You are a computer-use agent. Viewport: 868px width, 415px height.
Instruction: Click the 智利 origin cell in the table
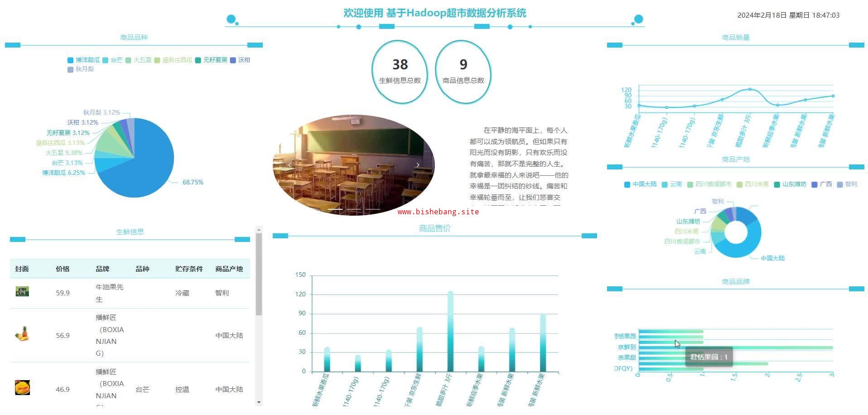(222, 293)
